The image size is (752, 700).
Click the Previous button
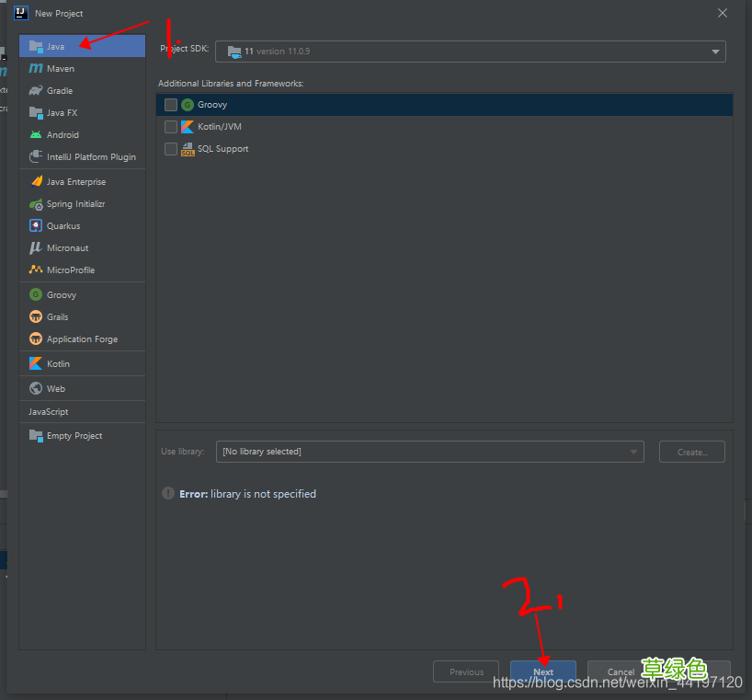[x=466, y=672]
